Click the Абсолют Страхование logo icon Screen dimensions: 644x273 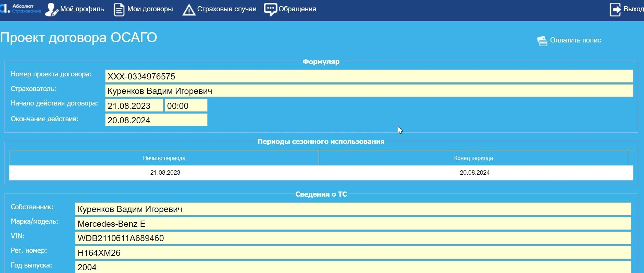(x=5, y=8)
